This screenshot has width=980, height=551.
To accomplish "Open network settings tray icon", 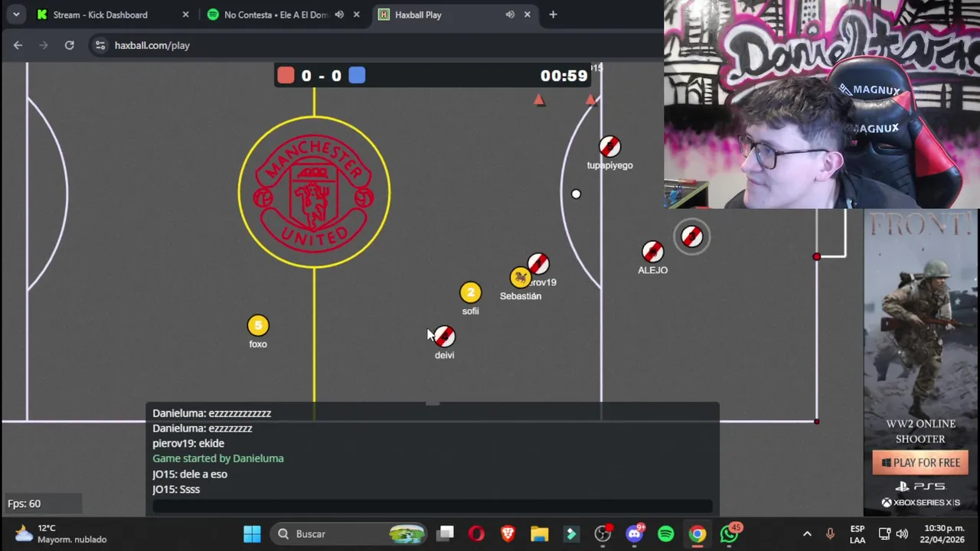I will coord(884,533).
